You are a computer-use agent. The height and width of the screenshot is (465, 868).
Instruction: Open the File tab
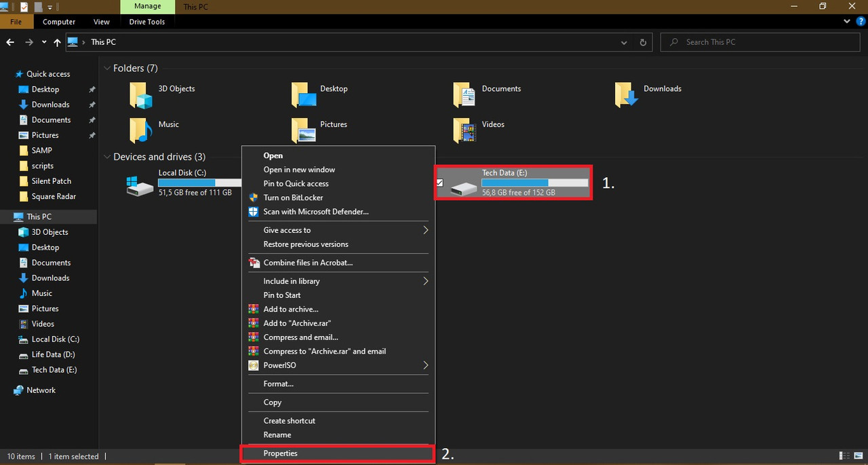[16, 22]
